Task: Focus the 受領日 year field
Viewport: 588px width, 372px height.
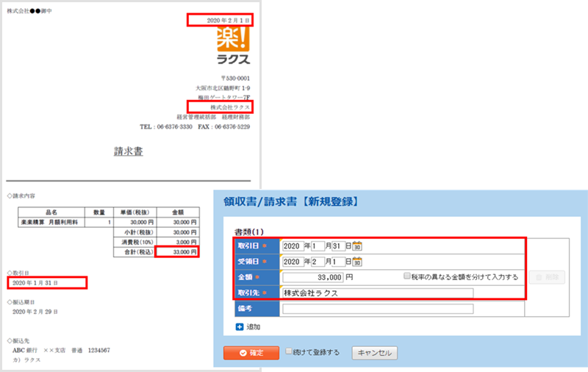Action: pos(293,262)
